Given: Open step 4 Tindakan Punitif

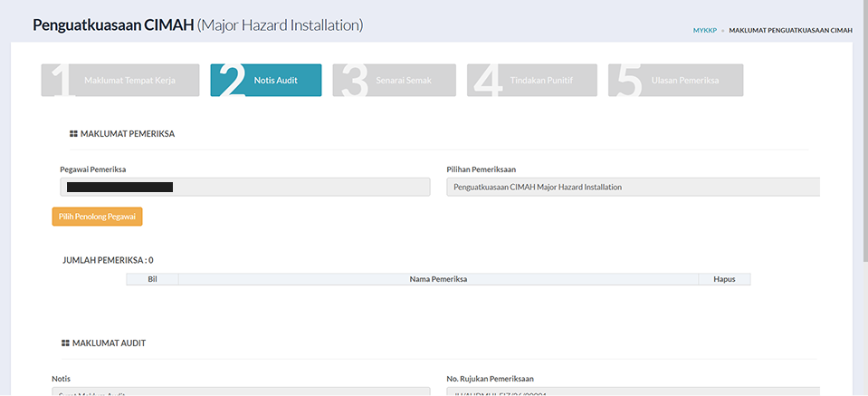Looking at the screenshot, I should pos(532,81).
